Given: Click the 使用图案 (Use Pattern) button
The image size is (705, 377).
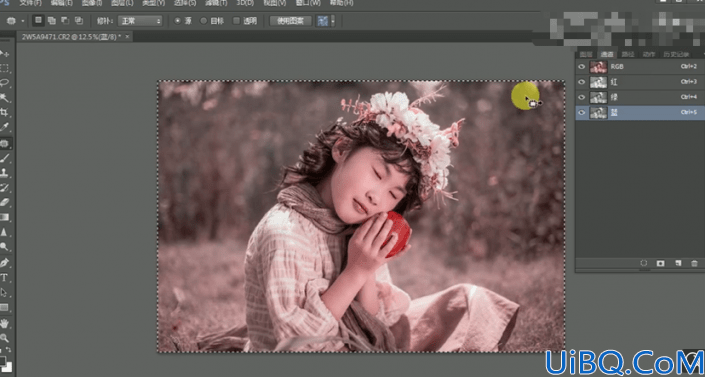Looking at the screenshot, I should coord(290,21).
